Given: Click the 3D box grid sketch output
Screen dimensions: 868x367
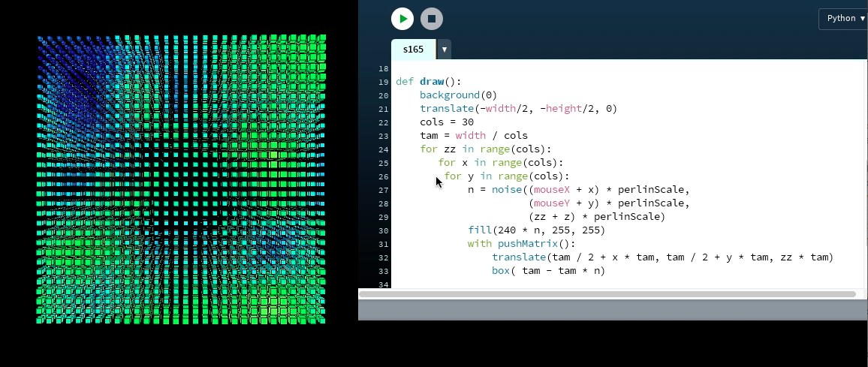Looking at the screenshot, I should click(x=181, y=179).
